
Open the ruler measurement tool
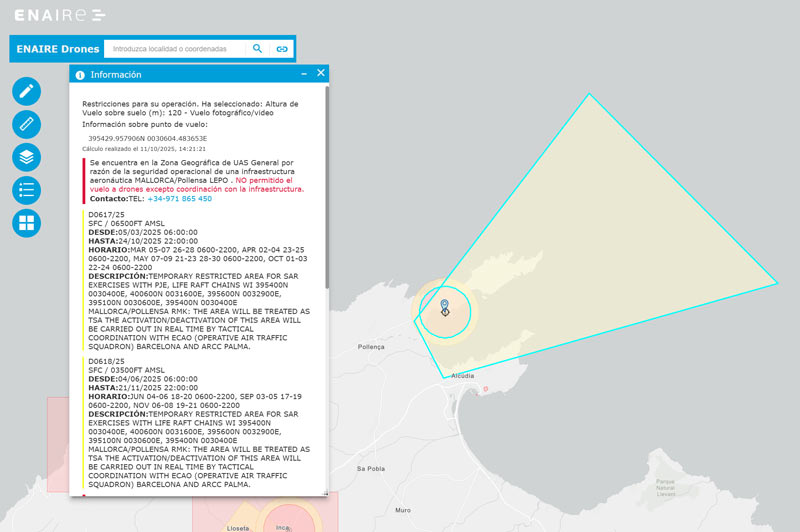point(26,124)
